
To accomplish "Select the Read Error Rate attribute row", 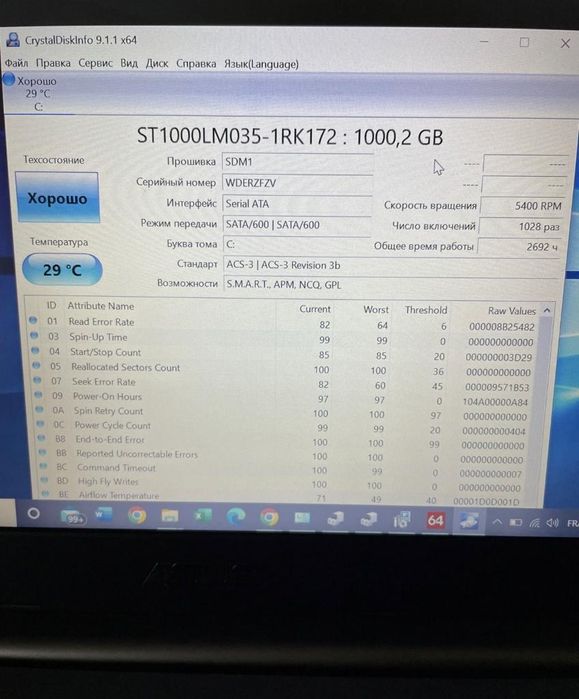I will click(283, 324).
